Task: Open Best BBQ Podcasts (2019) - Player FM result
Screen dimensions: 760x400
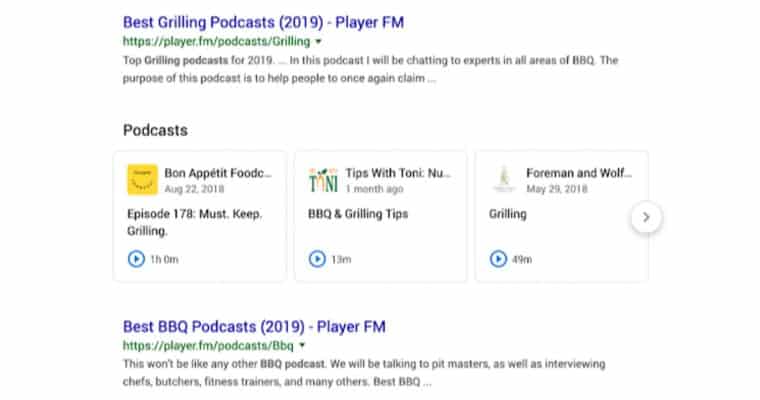Action: (x=254, y=327)
